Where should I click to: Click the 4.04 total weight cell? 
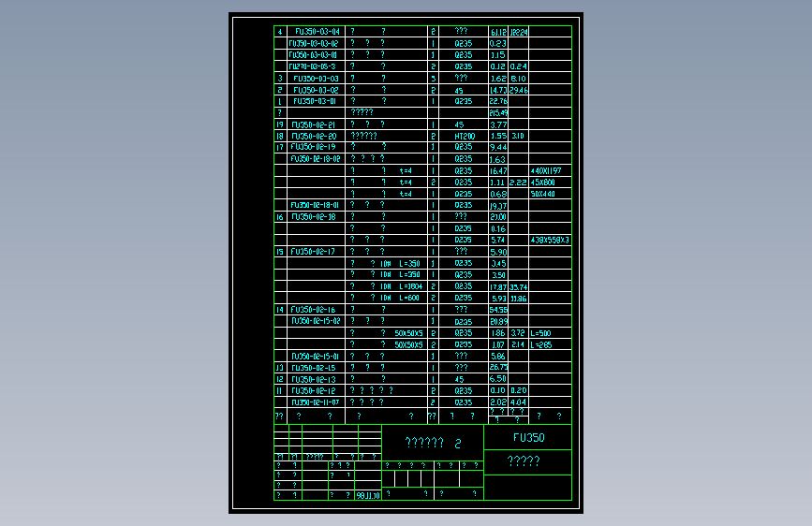tap(518, 402)
